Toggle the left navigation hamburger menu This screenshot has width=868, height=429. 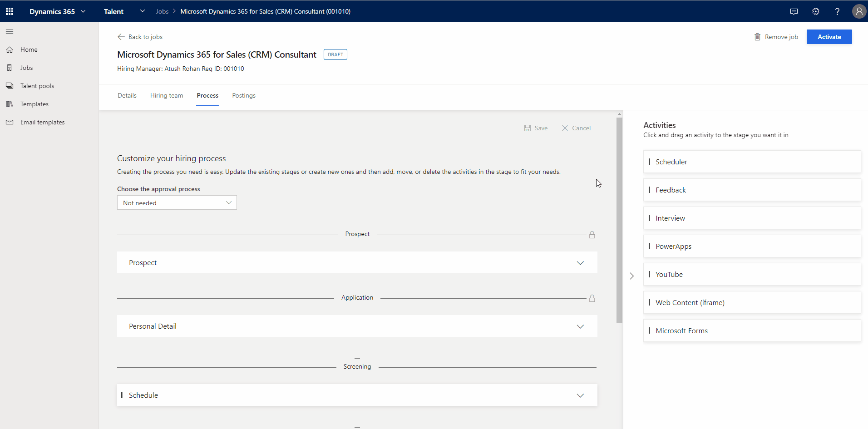pyautogui.click(x=10, y=31)
